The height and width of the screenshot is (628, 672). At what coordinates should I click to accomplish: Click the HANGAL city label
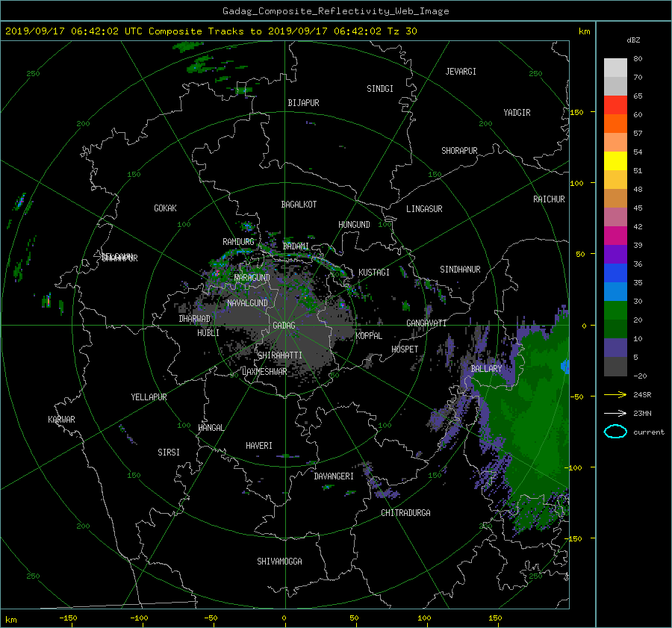pyautogui.click(x=211, y=428)
